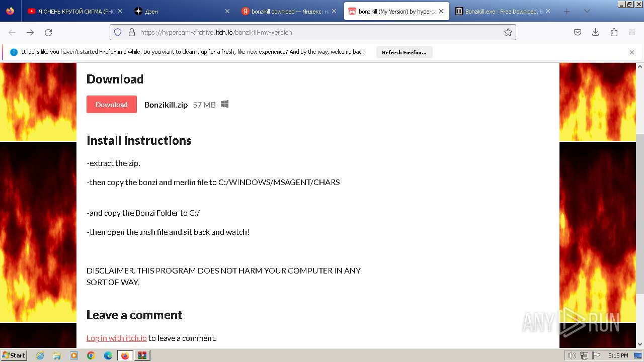644x362 pixels.
Task: Close the Дзен tab
Action: click(227, 11)
